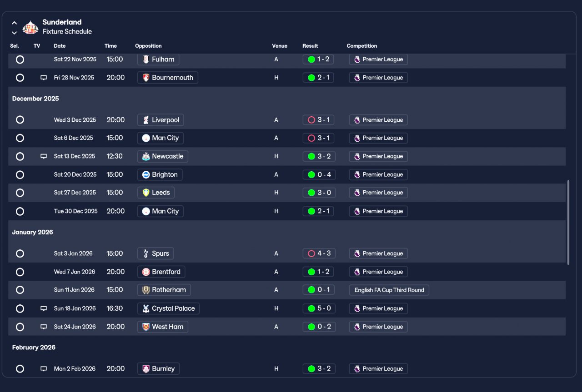This screenshot has width=582, height=392.
Task: Click the vertical scrollbar thumb
Action: [568, 223]
